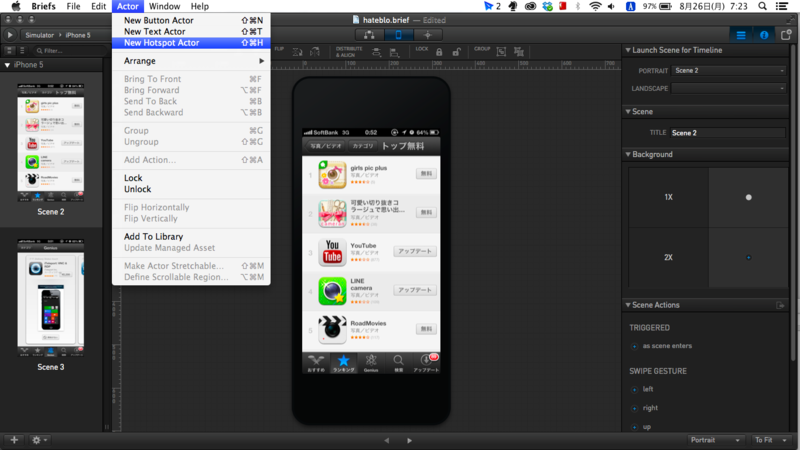Add action for swipe gesture 'up'

pos(634,427)
